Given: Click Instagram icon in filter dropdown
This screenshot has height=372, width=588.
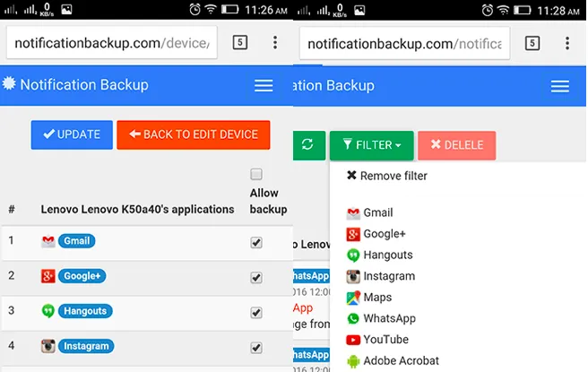Looking at the screenshot, I should [x=353, y=276].
